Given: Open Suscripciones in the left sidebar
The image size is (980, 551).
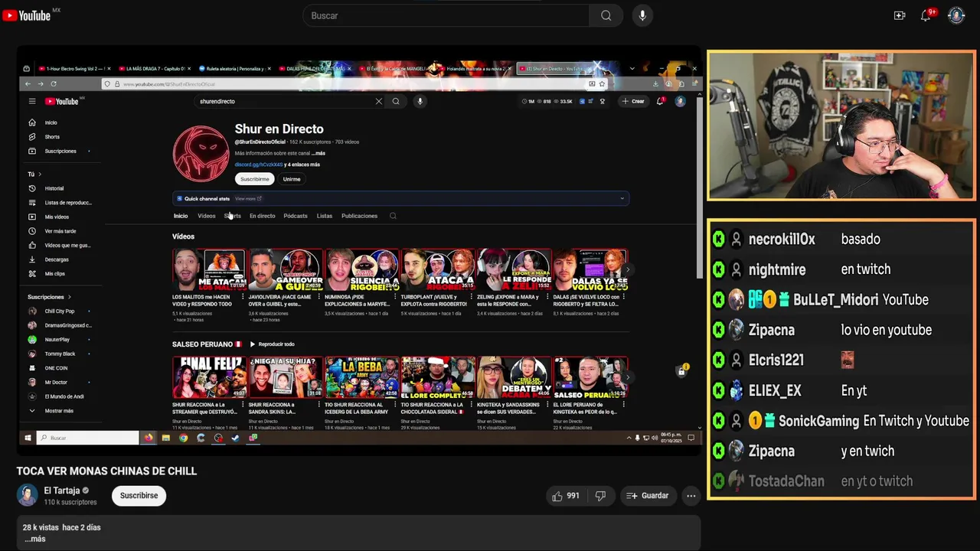Looking at the screenshot, I should [x=60, y=151].
